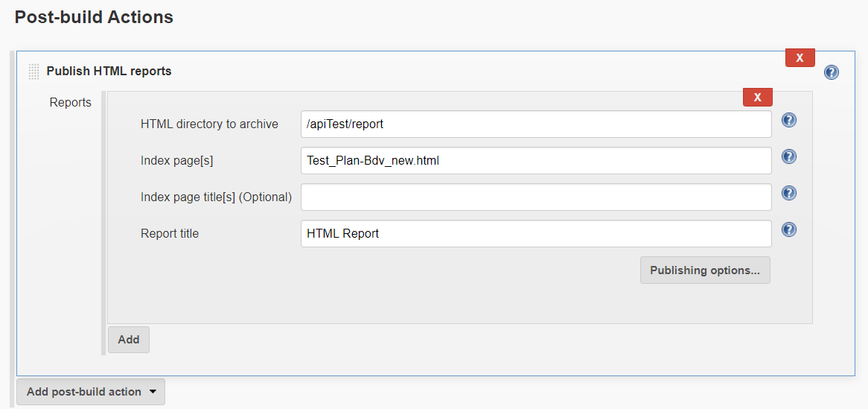The height and width of the screenshot is (409, 868).
Task: Click the Index page[s] text field
Action: coord(536,160)
